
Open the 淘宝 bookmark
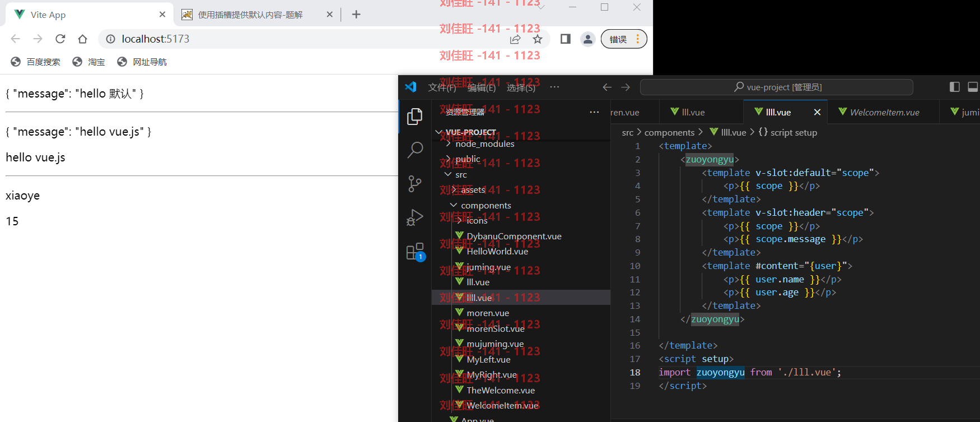tap(88, 62)
